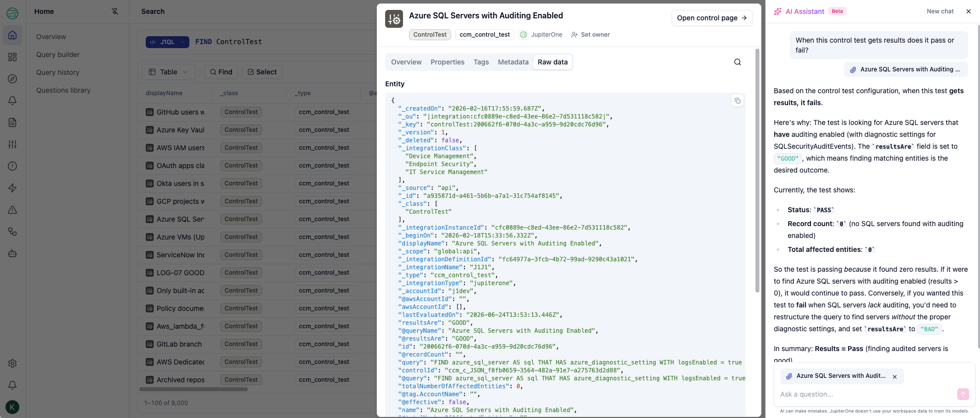Open the lightning bolt icon in sidebar
Screen dimensions: 980x418
12,188
